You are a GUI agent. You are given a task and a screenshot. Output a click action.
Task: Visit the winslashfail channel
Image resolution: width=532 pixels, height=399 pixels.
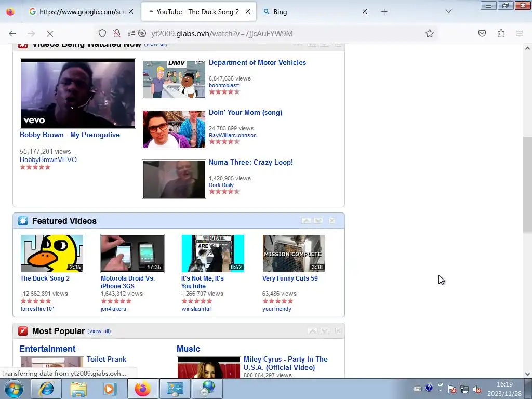(196, 309)
